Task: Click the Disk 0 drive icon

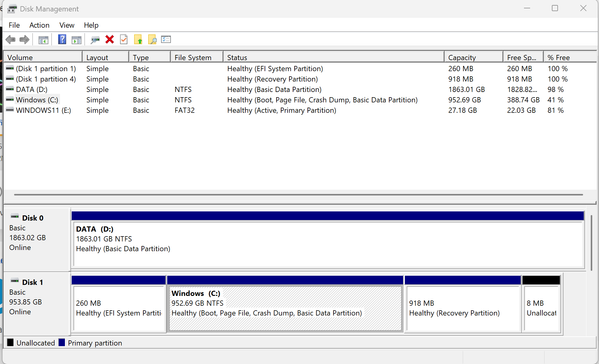Action: 15,217
